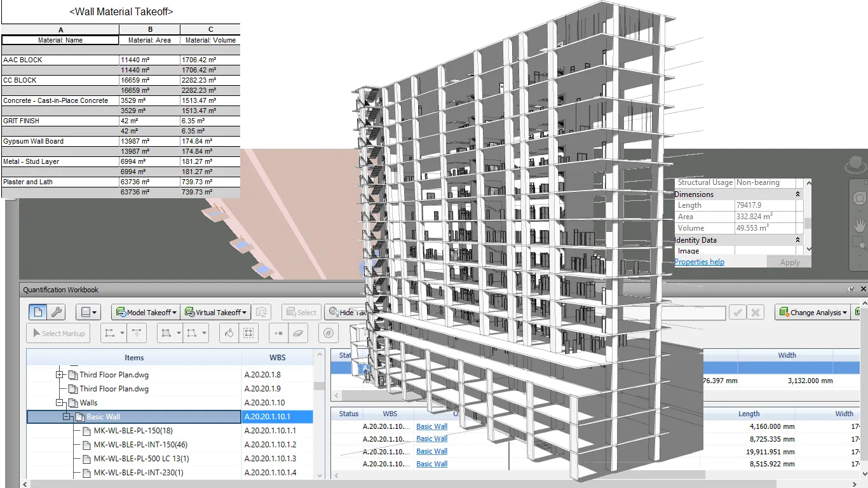Open the Change Analysis dropdown
The width and height of the screenshot is (868, 488).
pyautogui.click(x=811, y=312)
